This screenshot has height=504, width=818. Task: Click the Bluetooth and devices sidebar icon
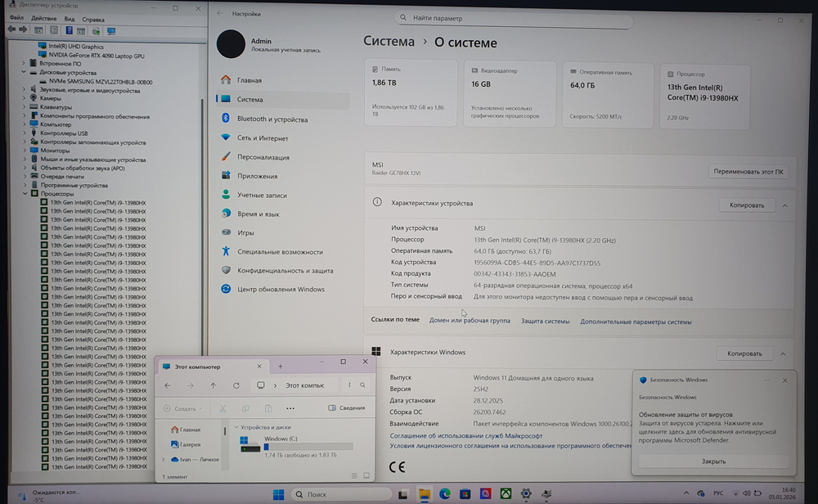226,119
